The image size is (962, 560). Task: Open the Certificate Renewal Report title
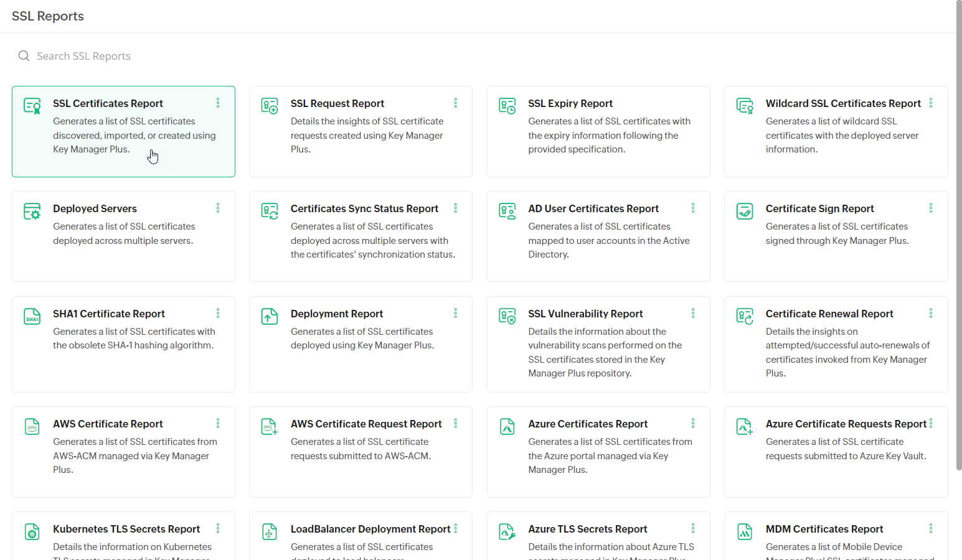click(829, 314)
